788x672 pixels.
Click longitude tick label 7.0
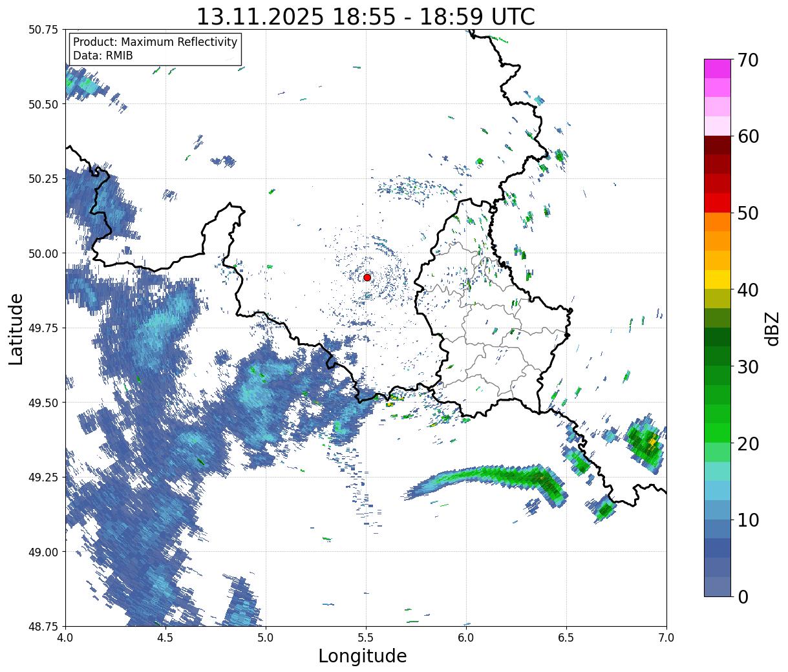click(x=666, y=638)
